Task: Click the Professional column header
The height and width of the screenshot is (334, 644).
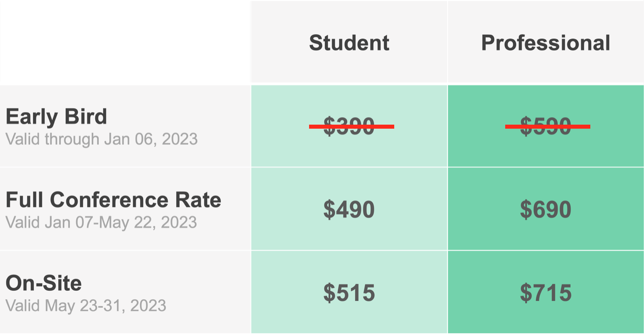Action: click(x=546, y=43)
